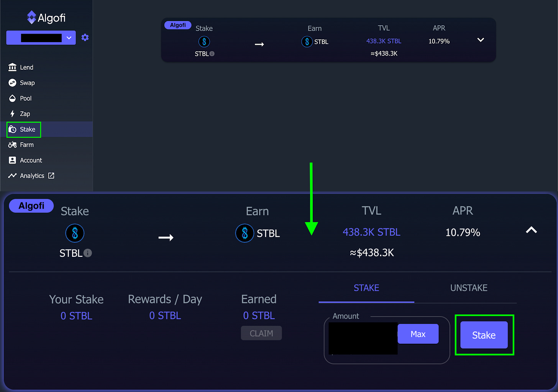Screen dimensions: 558x392
Task: Click STBL info icon in expanded card
Action: [88, 253]
